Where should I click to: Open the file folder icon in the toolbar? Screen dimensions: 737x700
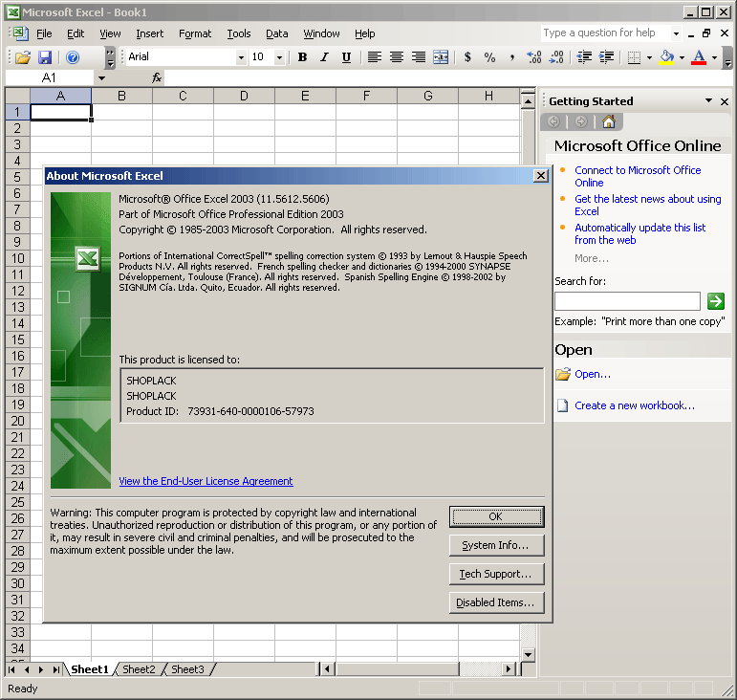[23, 57]
